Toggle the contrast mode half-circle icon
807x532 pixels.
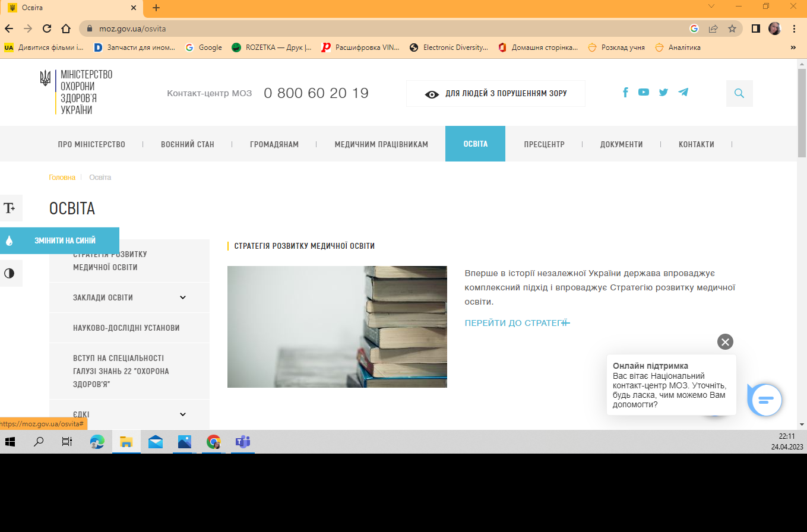click(10, 273)
